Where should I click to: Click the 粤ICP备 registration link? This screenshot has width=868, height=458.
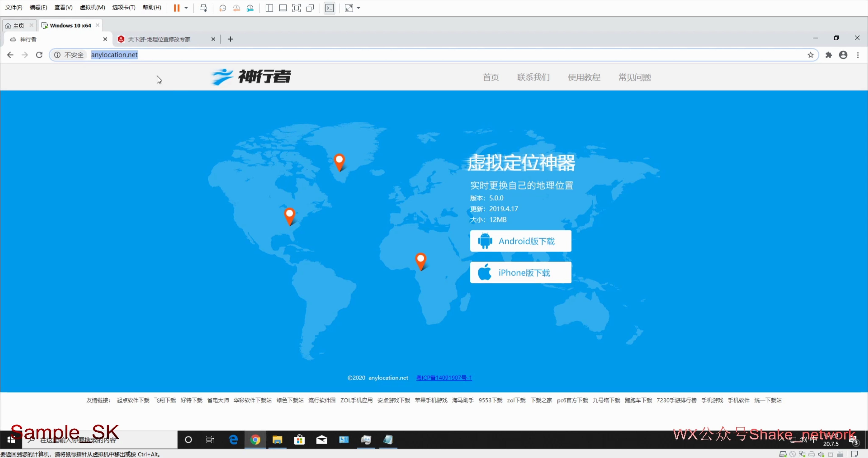coord(444,378)
